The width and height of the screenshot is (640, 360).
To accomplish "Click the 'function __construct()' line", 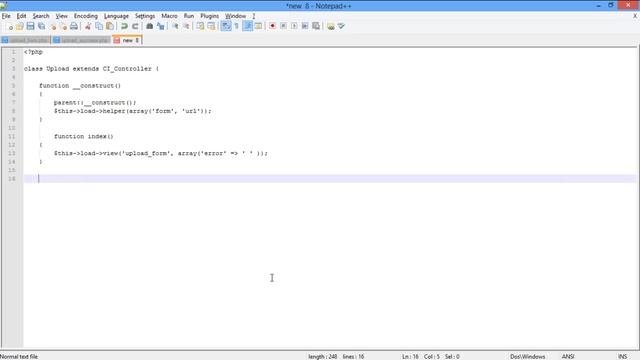I will 80,86.
